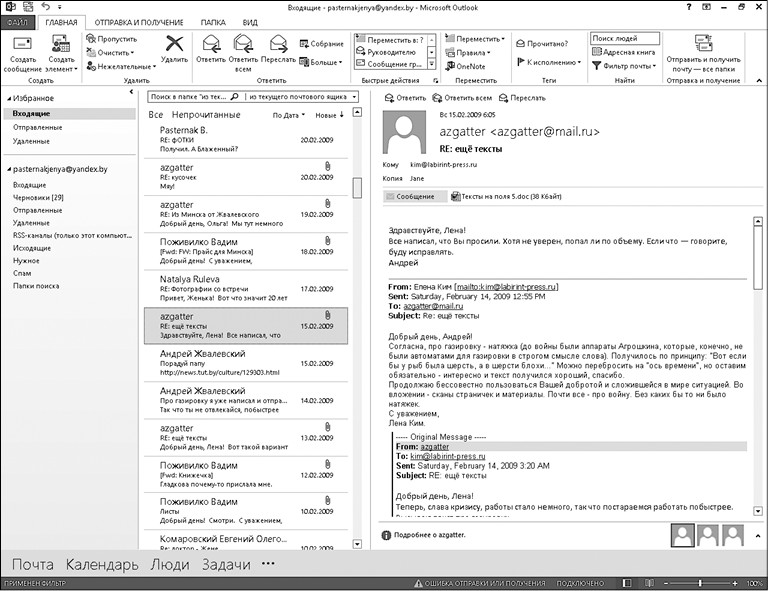
Task: Toggle the Новые sort order arrow
Action: pyautogui.click(x=342, y=115)
